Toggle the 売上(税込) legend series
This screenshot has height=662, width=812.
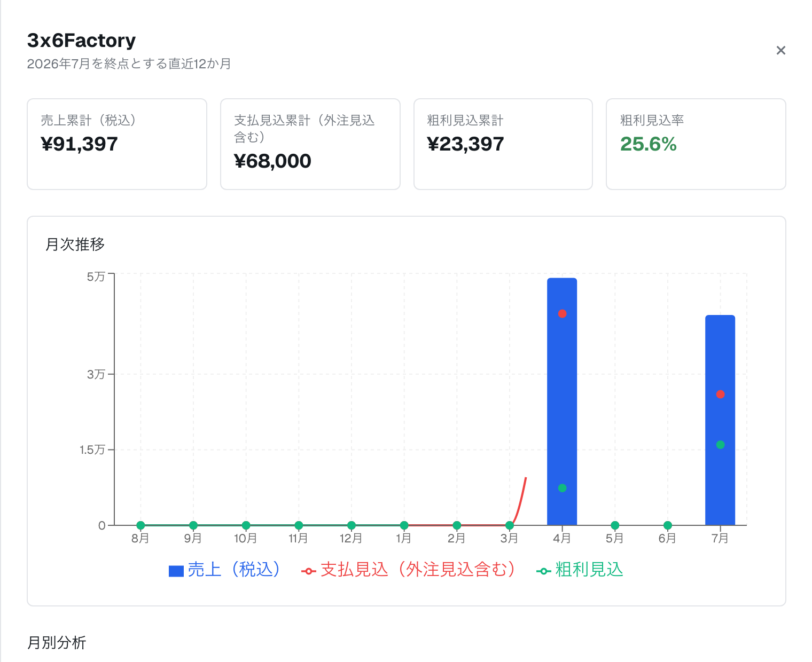pyautogui.click(x=225, y=570)
